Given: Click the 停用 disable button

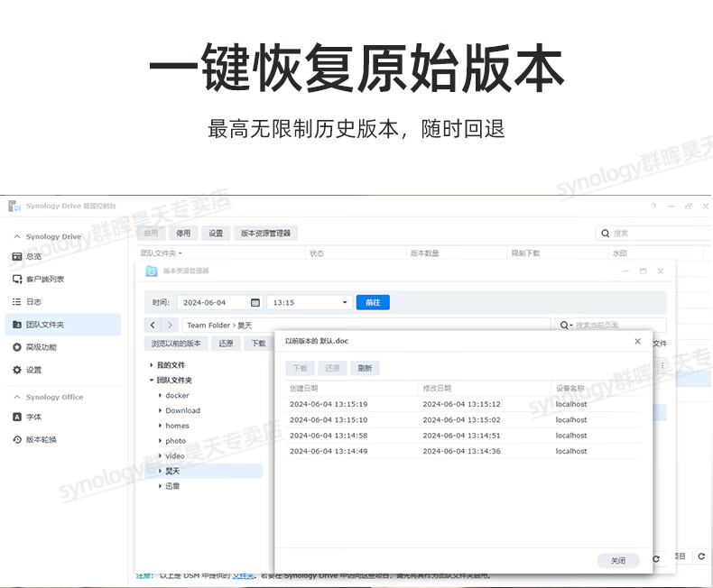Looking at the screenshot, I should 183,233.
